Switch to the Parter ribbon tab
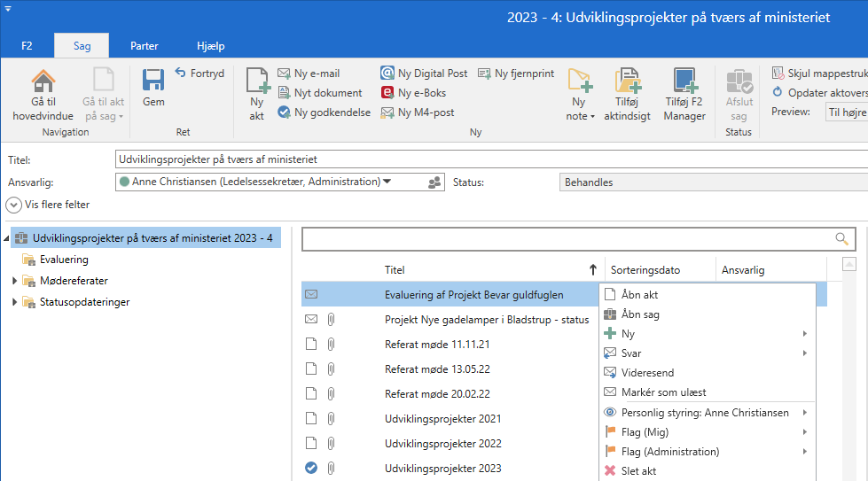The width and height of the screenshot is (868, 481). (x=145, y=45)
